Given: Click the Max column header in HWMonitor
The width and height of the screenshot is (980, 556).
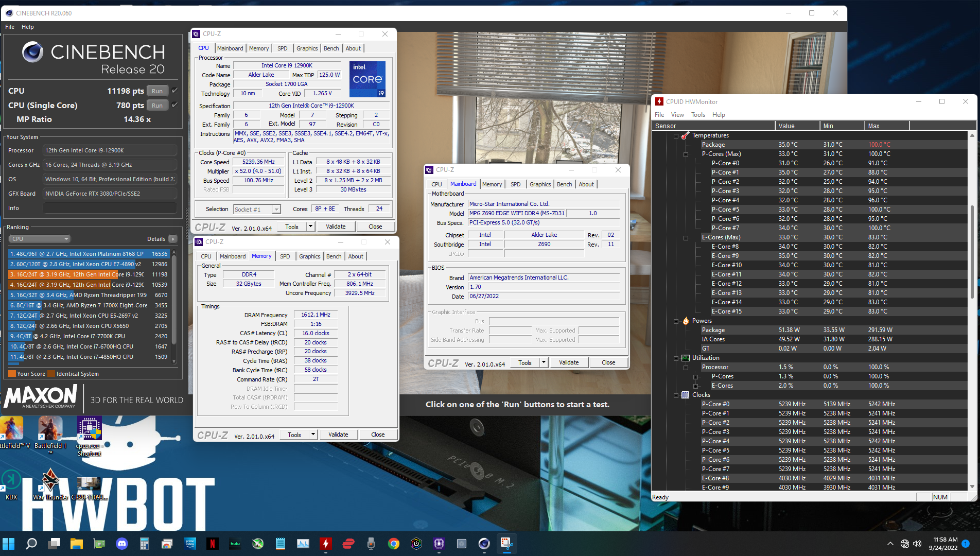Looking at the screenshot, I should point(887,126).
